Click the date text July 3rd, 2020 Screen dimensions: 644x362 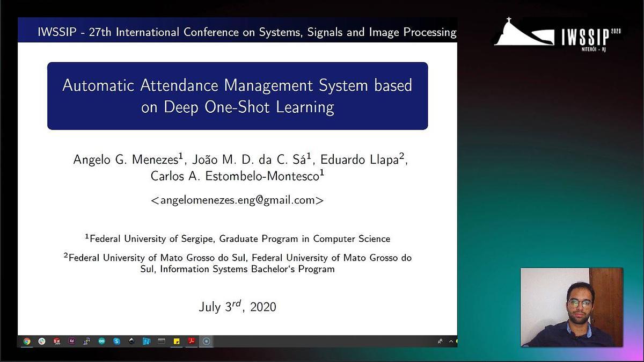[x=237, y=306]
